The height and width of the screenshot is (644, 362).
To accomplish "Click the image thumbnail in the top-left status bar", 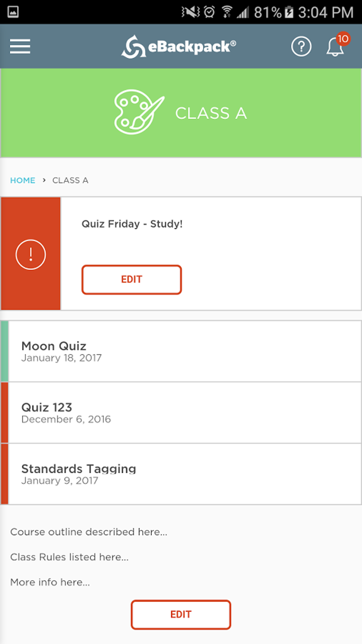I will (x=13, y=11).
